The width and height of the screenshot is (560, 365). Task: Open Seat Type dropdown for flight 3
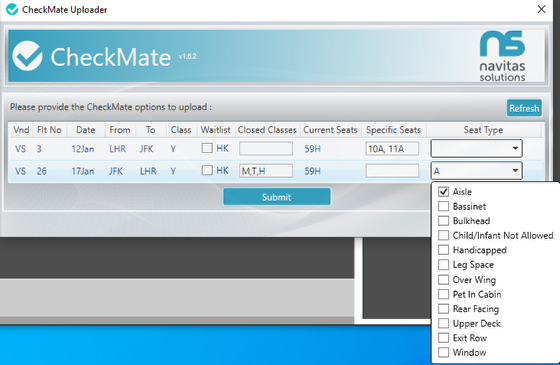(476, 148)
